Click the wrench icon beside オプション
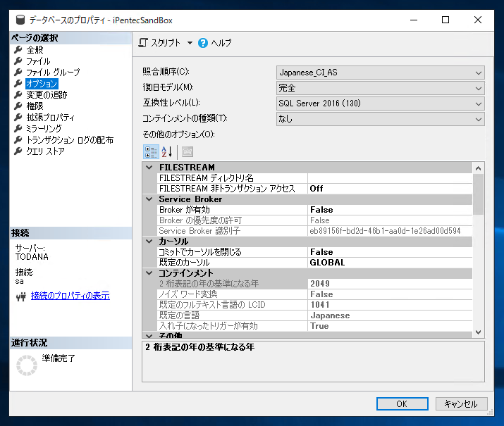 (x=18, y=84)
